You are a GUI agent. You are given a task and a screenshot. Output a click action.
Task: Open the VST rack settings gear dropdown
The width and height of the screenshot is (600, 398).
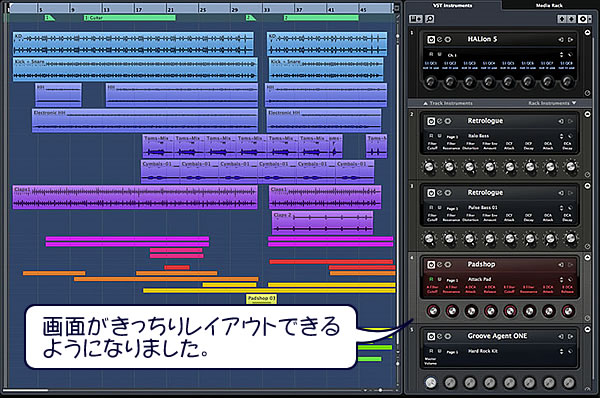coord(584,19)
